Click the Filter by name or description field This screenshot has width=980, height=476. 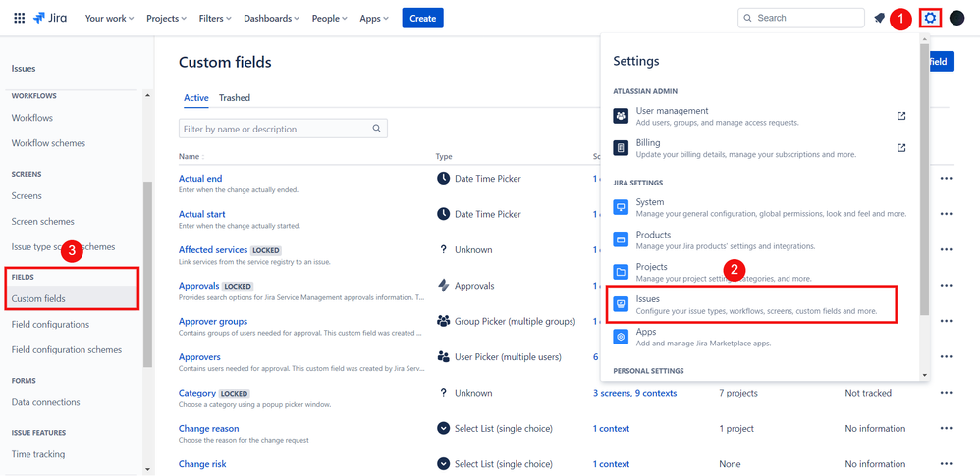tap(283, 129)
